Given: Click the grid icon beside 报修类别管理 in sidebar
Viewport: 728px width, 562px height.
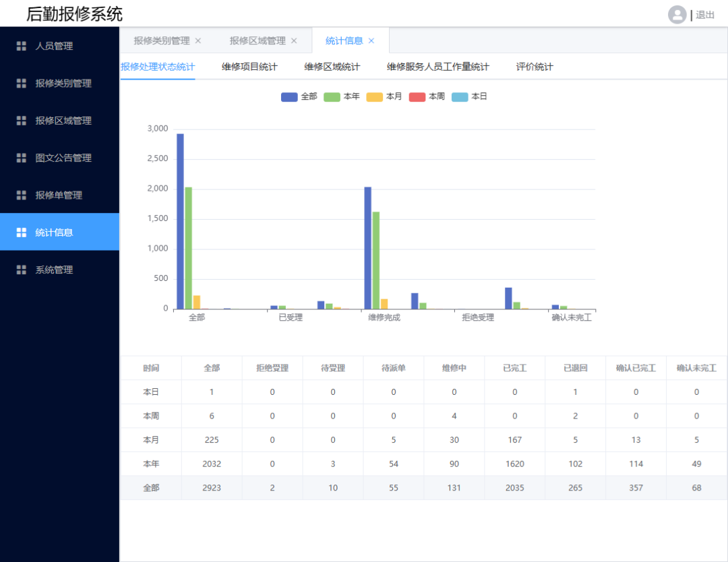Looking at the screenshot, I should click(22, 84).
